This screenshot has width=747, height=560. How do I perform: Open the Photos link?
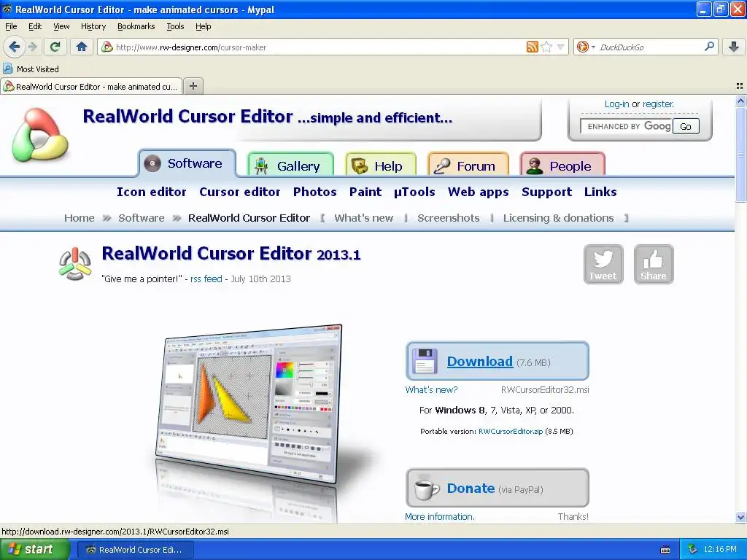click(315, 192)
